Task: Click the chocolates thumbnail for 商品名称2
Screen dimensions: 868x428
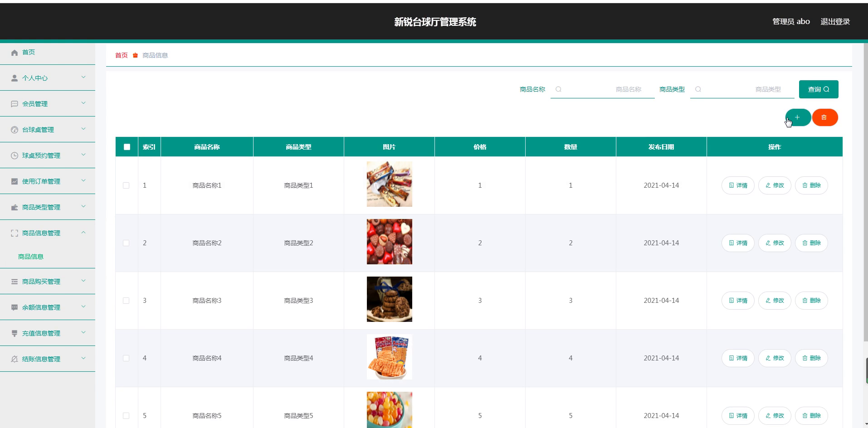Action: (390, 242)
